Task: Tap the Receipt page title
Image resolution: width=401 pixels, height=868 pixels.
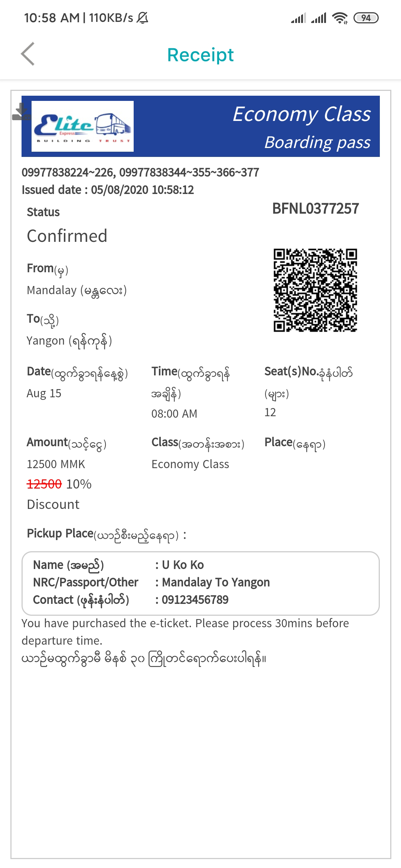Action: click(200, 55)
